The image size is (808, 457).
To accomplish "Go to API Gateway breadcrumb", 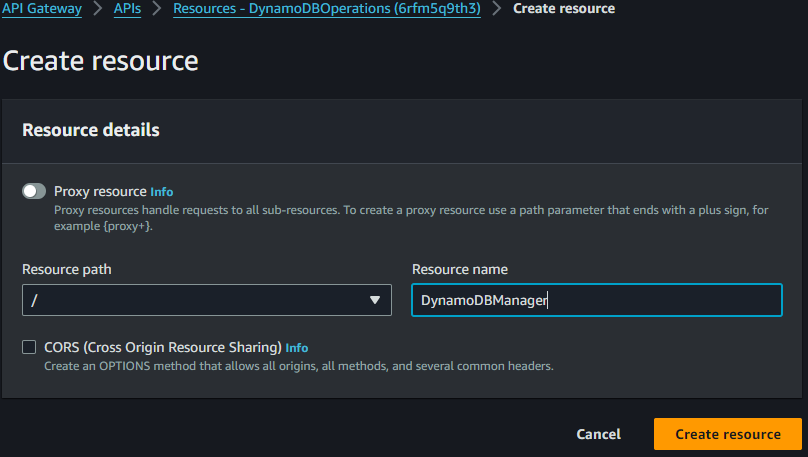I will coord(42,8).
